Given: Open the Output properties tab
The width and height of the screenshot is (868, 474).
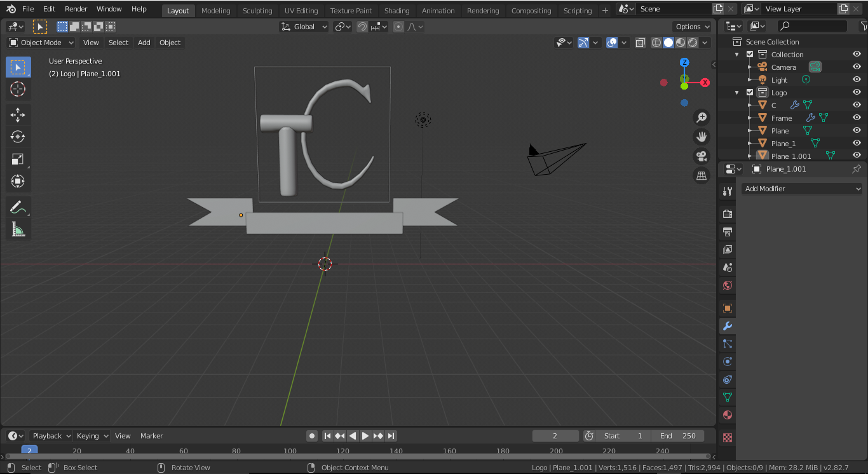Looking at the screenshot, I should (x=728, y=232).
